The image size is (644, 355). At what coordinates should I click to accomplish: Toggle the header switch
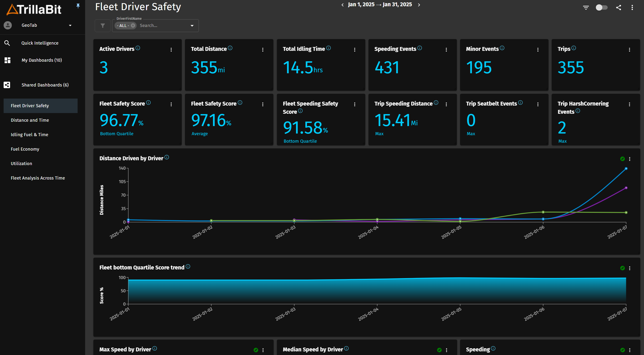(x=601, y=7)
